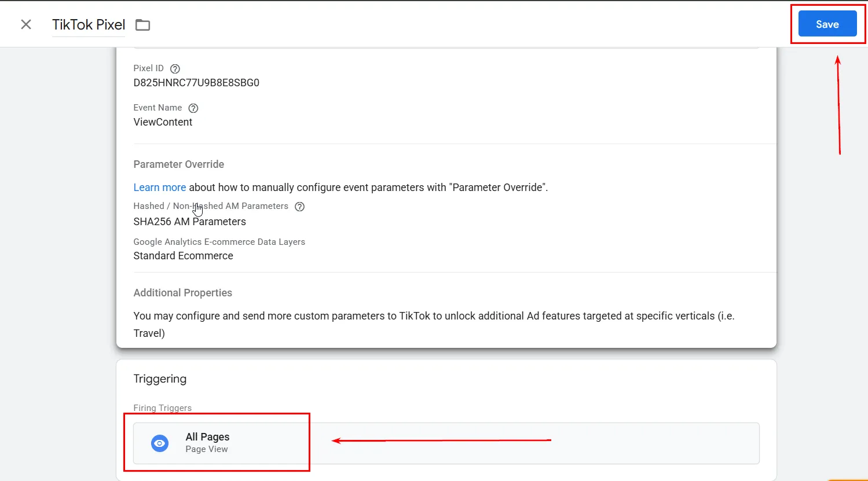Click the SHA256 AM Parameters value
This screenshot has width=868, height=481.
pos(189,222)
